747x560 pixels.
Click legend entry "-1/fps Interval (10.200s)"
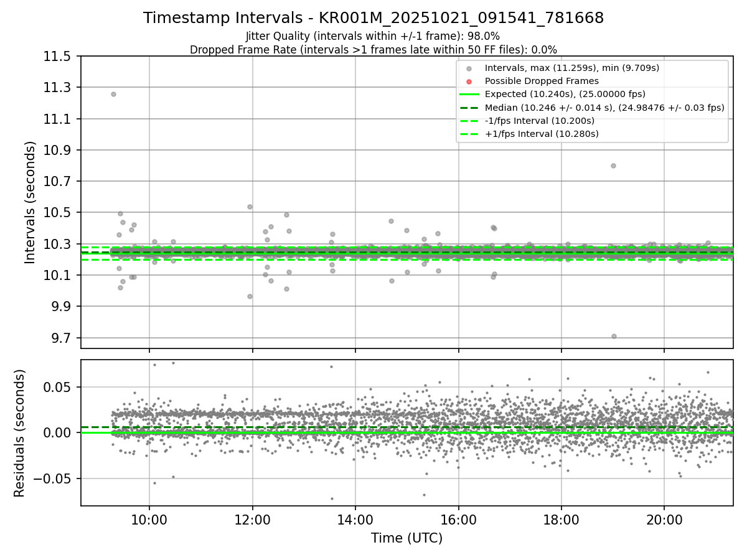[539, 120]
